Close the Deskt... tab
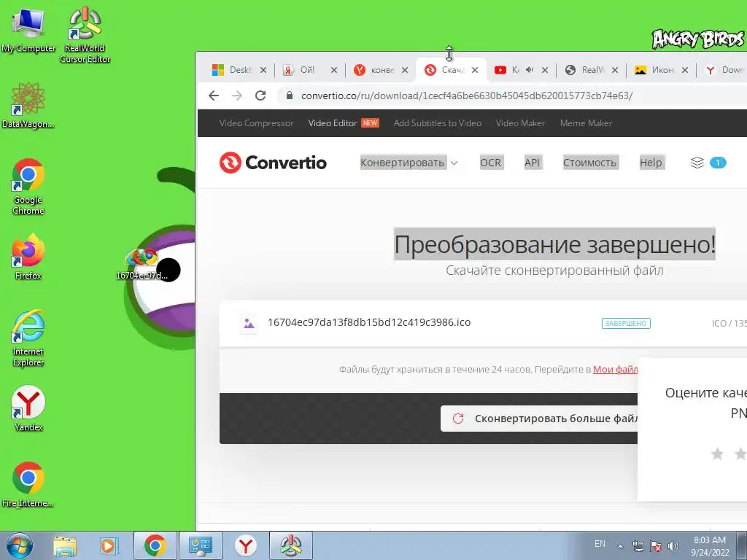The width and height of the screenshot is (747, 560). [263, 70]
